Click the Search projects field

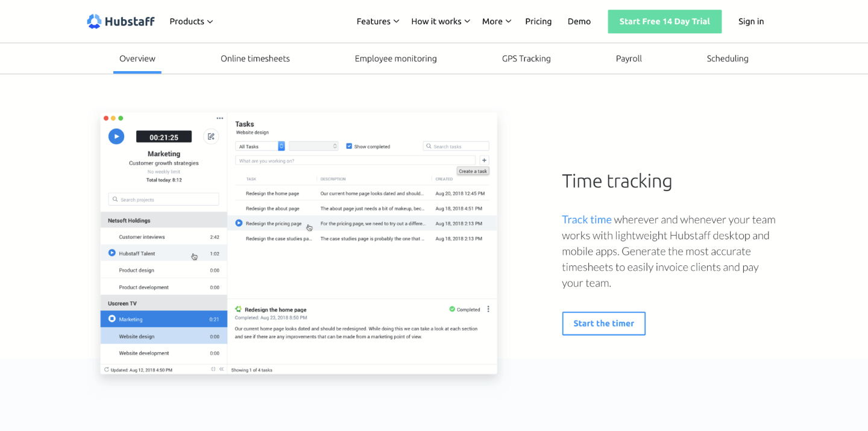click(164, 200)
